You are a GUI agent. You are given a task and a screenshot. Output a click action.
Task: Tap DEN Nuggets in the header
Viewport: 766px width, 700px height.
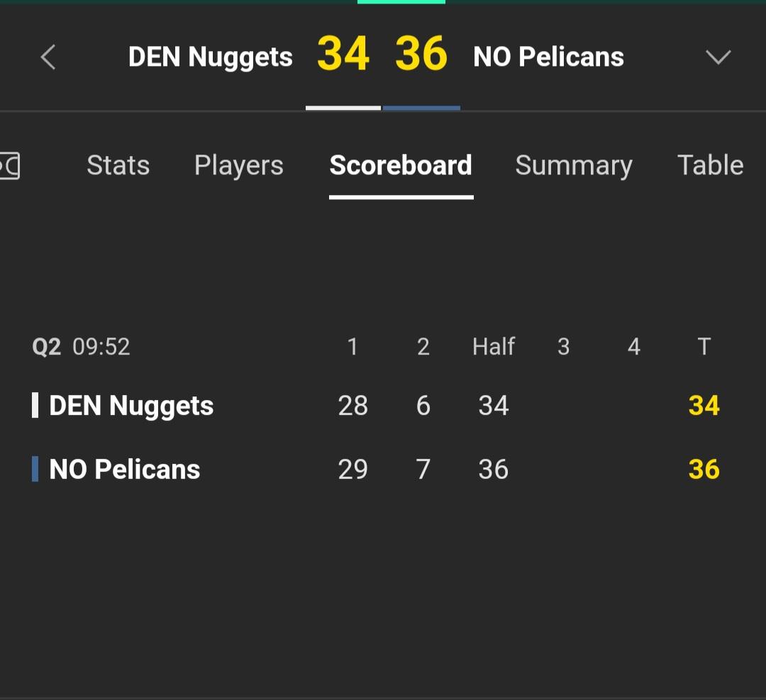coord(211,57)
